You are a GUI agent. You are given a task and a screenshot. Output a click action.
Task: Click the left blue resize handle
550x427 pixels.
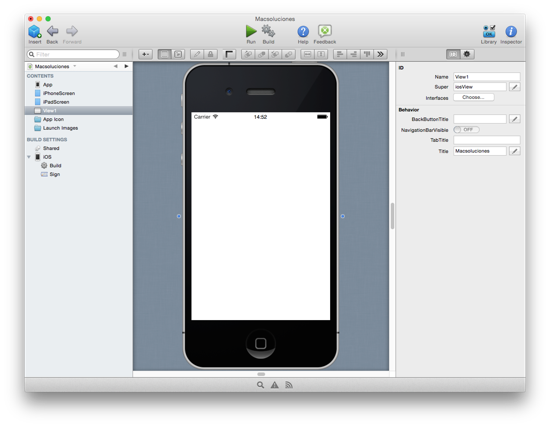click(x=179, y=216)
